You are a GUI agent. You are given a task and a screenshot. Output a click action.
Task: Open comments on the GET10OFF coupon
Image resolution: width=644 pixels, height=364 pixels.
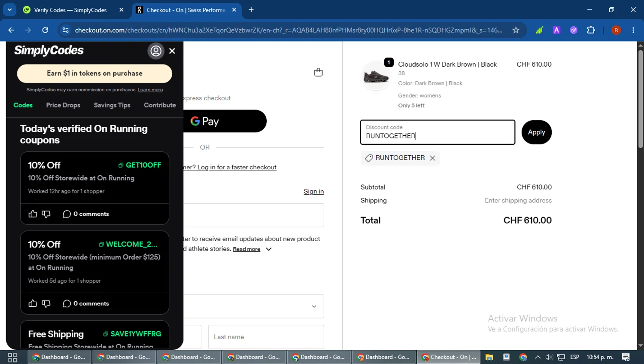[86, 214]
